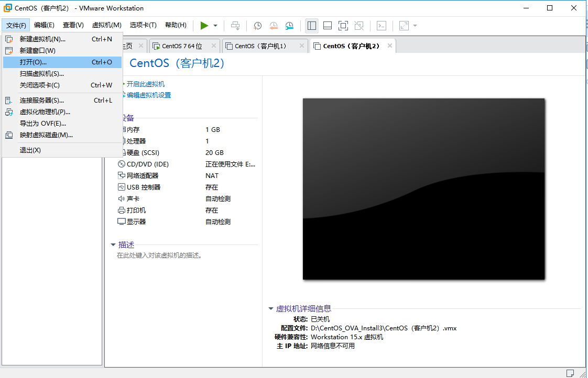Click the new window icon in menu
Viewport: 588px width, 378px height.
[9, 51]
